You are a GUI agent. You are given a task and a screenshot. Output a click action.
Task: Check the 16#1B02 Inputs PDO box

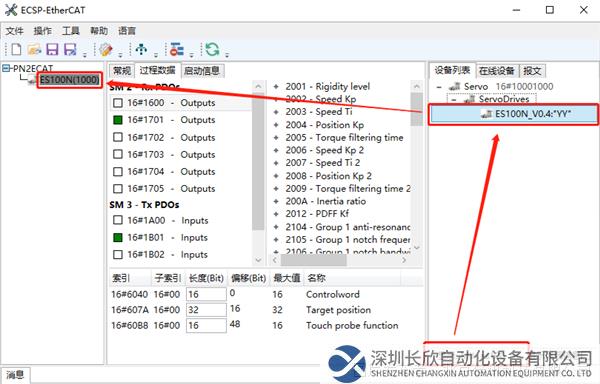point(118,255)
